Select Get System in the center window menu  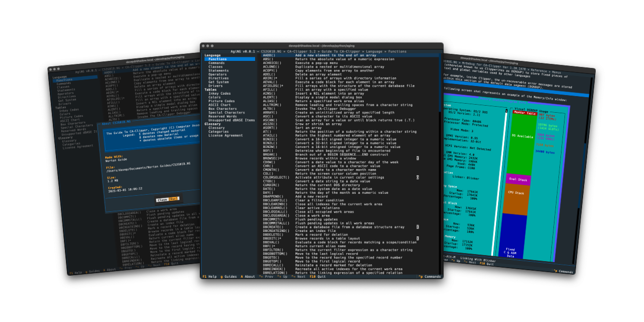(218, 82)
